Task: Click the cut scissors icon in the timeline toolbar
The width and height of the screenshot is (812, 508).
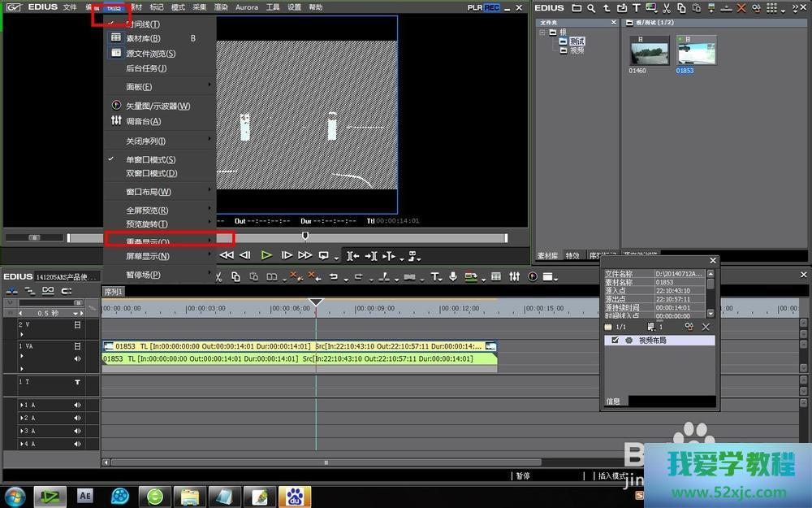Action: 220,277
